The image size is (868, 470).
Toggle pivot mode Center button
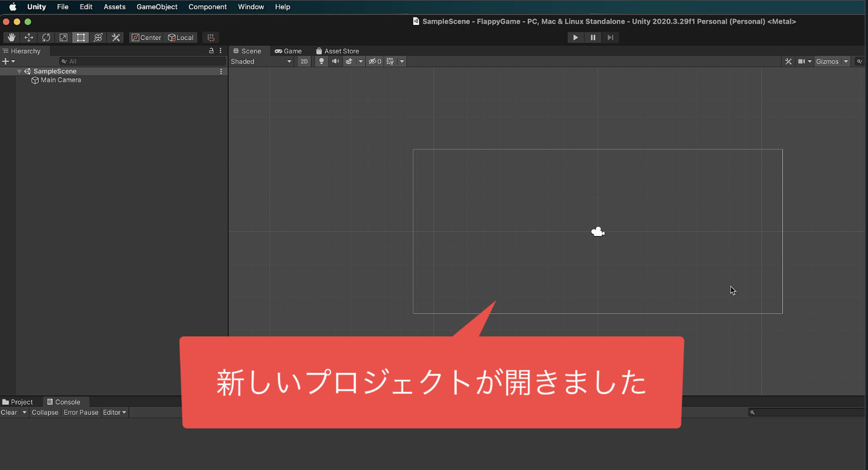[146, 38]
